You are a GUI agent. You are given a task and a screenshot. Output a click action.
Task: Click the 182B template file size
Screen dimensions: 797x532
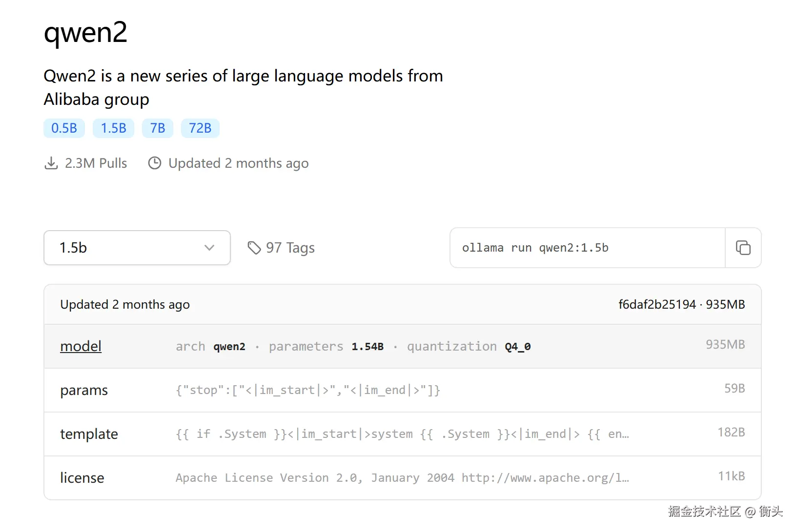731,432
